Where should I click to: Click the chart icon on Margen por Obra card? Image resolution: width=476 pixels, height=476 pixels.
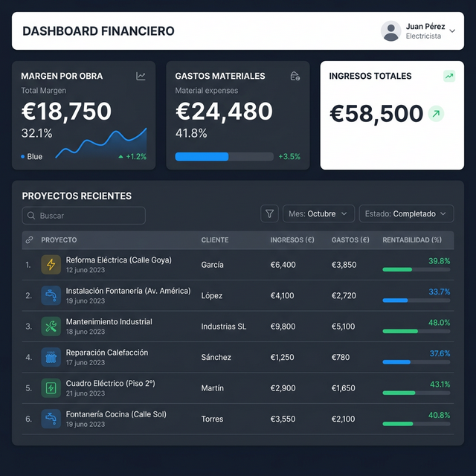tap(141, 76)
